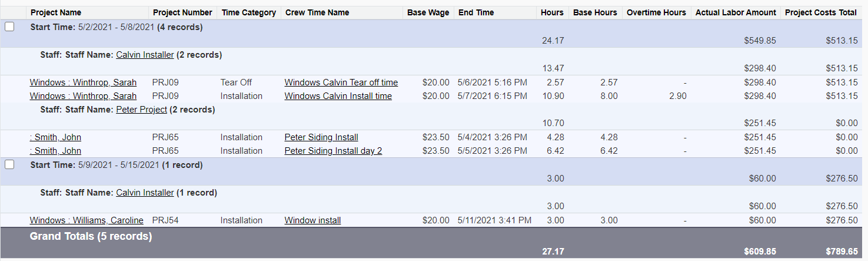868x261 pixels.
Task: Open Peter Project staff link
Action: coord(142,110)
